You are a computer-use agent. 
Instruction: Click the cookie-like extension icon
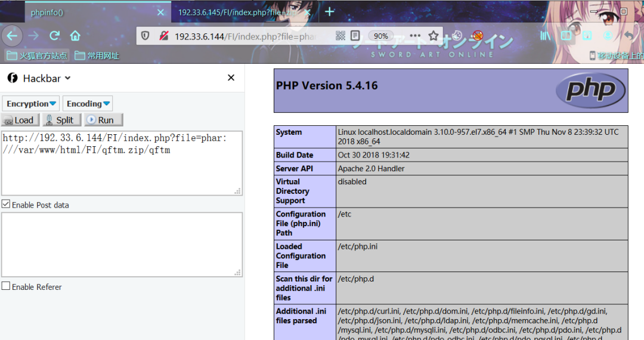coord(457,36)
